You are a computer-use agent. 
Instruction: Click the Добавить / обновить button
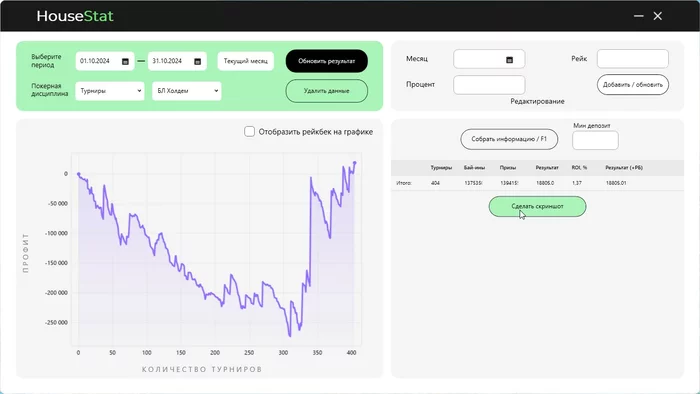tap(633, 84)
